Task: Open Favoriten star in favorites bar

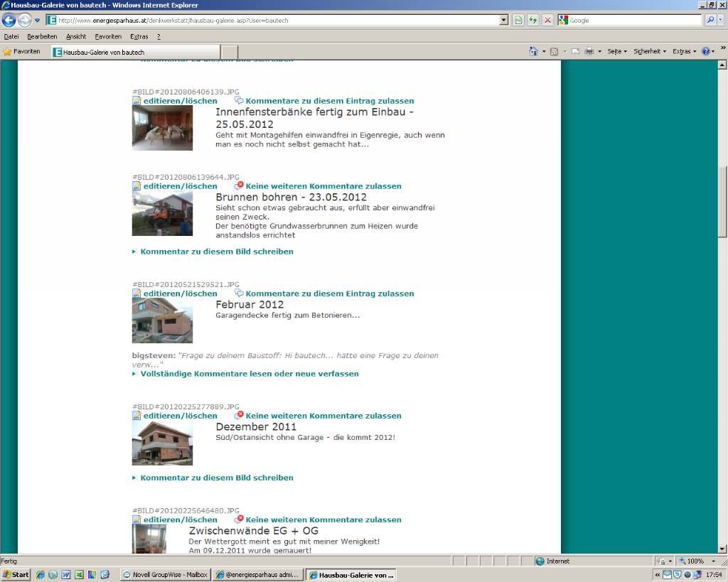Action: [22, 52]
